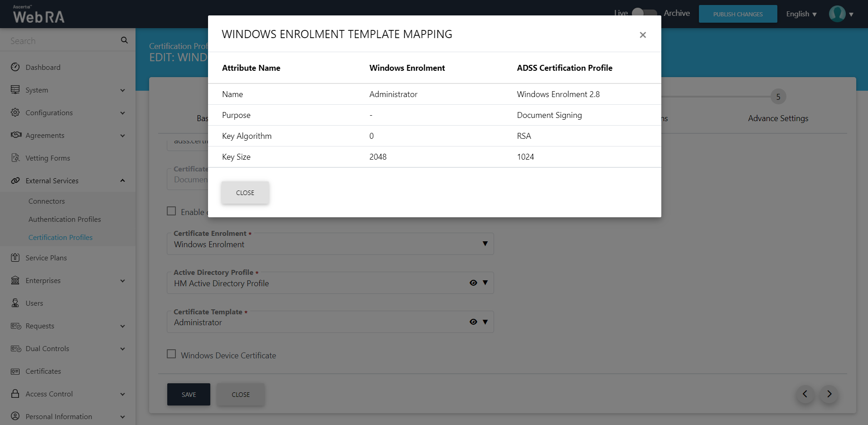Image resolution: width=868 pixels, height=425 pixels.
Task: Click the search magnifier icon in sidebar
Action: click(124, 40)
